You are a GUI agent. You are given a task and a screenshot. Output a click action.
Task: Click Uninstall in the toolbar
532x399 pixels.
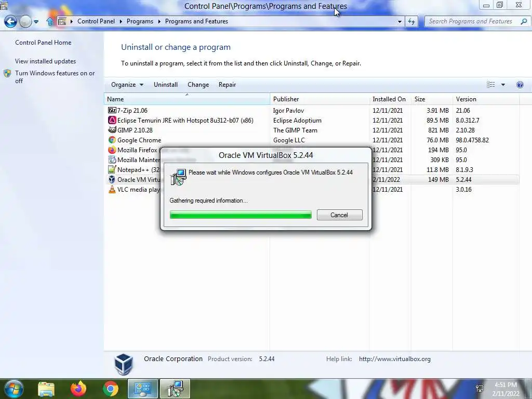coord(166,85)
